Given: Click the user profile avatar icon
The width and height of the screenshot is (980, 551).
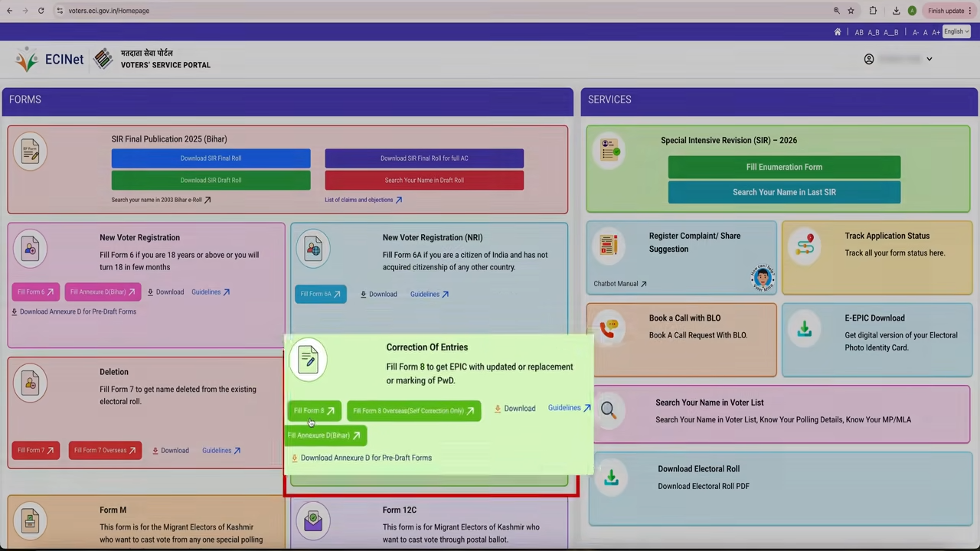Looking at the screenshot, I should click(x=869, y=59).
